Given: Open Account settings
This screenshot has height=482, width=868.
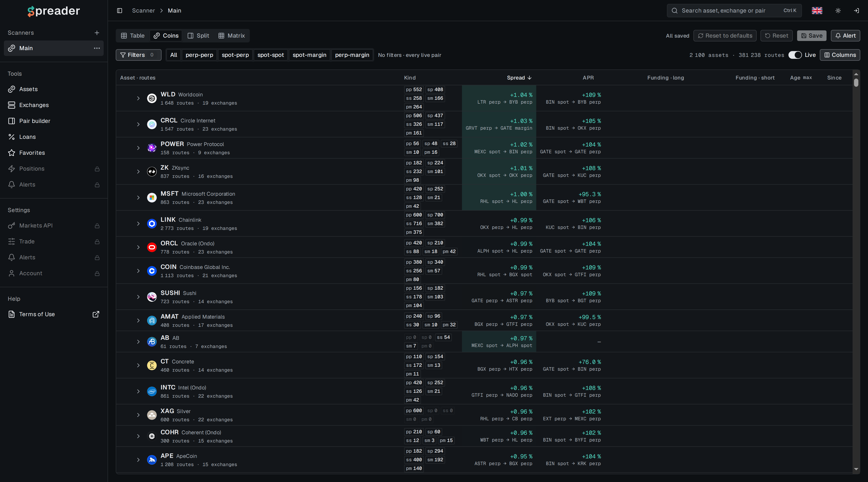Looking at the screenshot, I should [x=54, y=273].
